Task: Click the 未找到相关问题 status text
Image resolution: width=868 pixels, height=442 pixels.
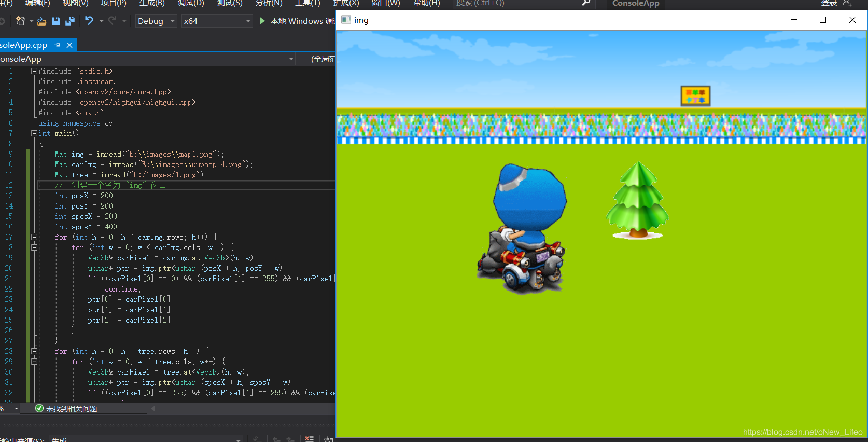Action: coord(72,409)
